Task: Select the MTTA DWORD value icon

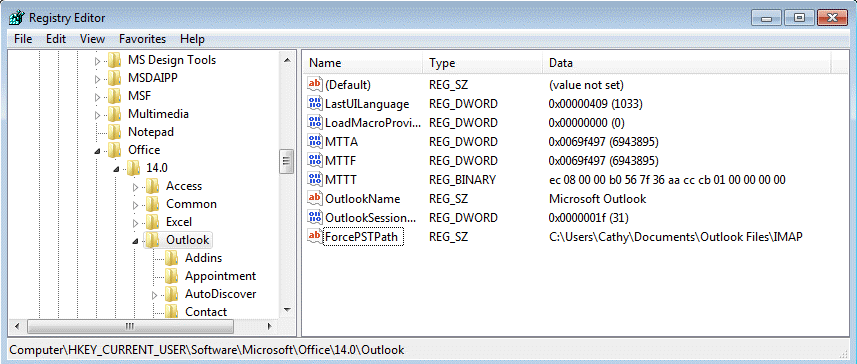Action: click(x=315, y=142)
